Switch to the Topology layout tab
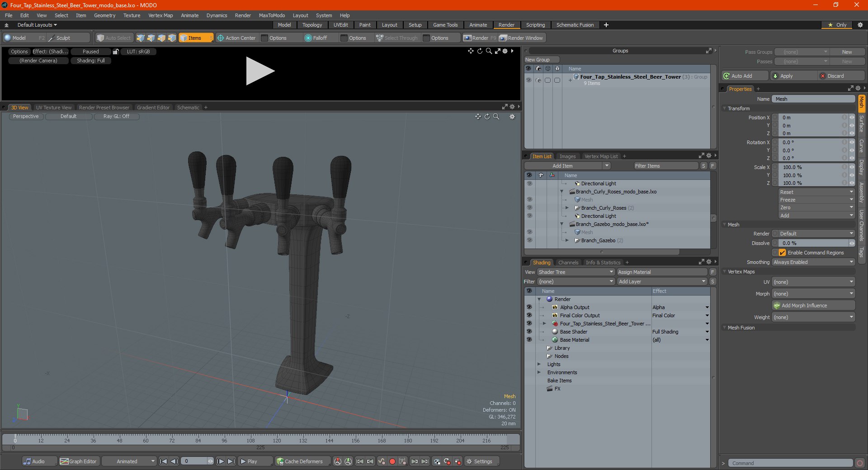 (312, 25)
